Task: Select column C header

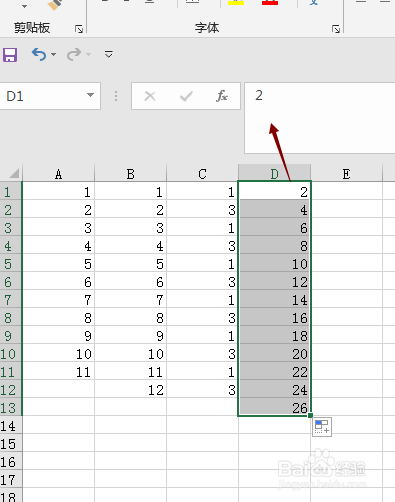Action: pos(202,174)
